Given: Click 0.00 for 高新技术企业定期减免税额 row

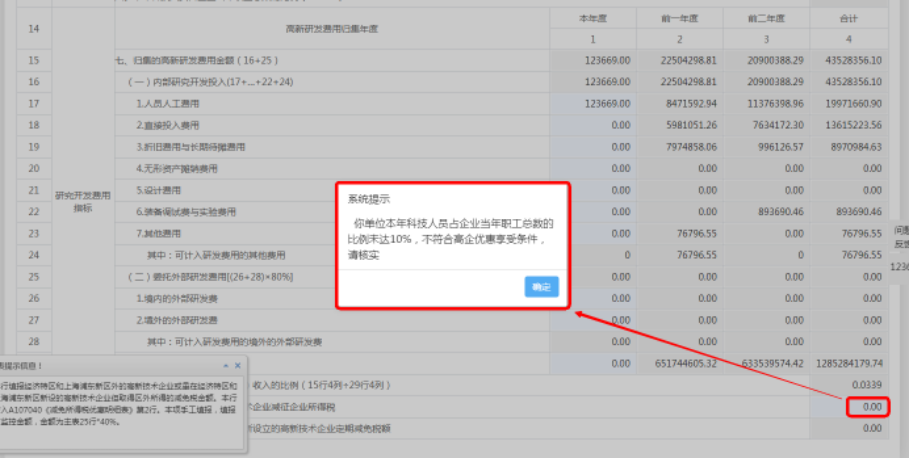Looking at the screenshot, I should point(872,429).
